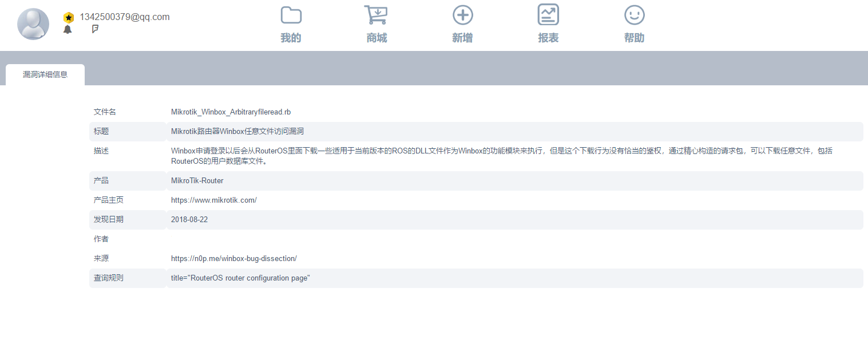Switch to the 漏洞详细信息 tab
The image size is (868, 363).
(45, 74)
